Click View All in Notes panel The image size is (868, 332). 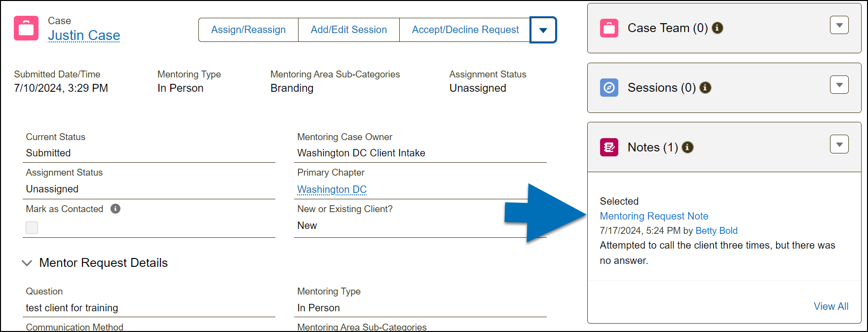click(830, 306)
